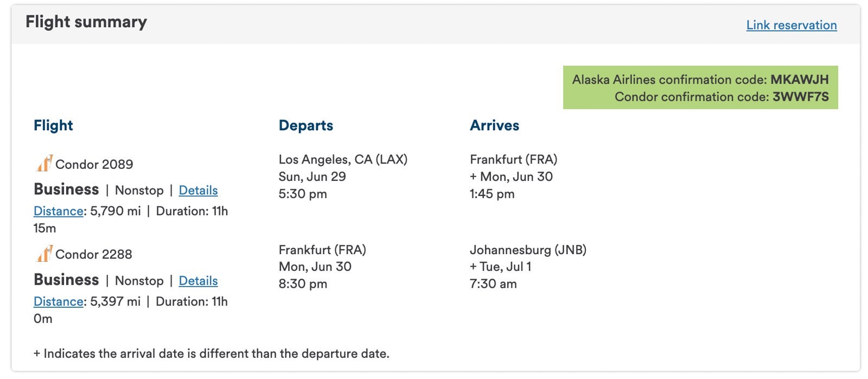Select the Condor confirmation code 3WWF7S

(x=801, y=97)
